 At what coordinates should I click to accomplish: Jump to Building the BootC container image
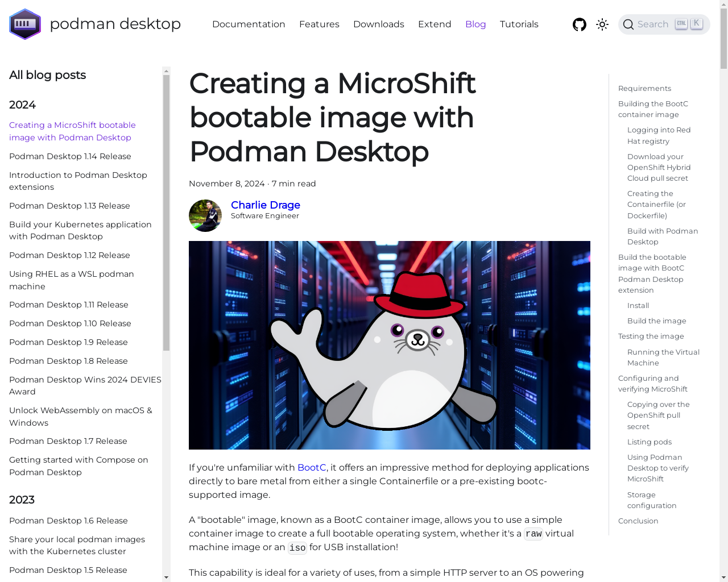click(x=653, y=109)
